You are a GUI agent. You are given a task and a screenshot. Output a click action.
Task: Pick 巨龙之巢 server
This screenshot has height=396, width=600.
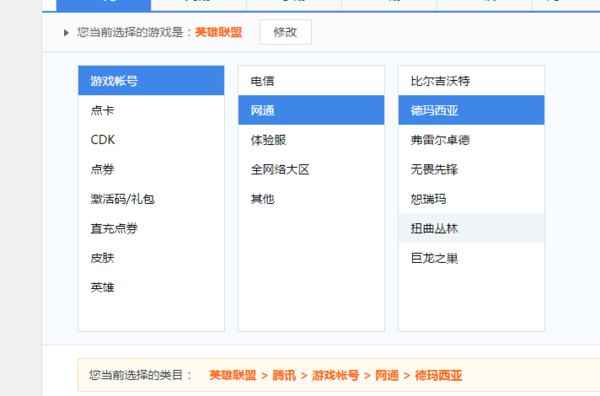click(471, 257)
